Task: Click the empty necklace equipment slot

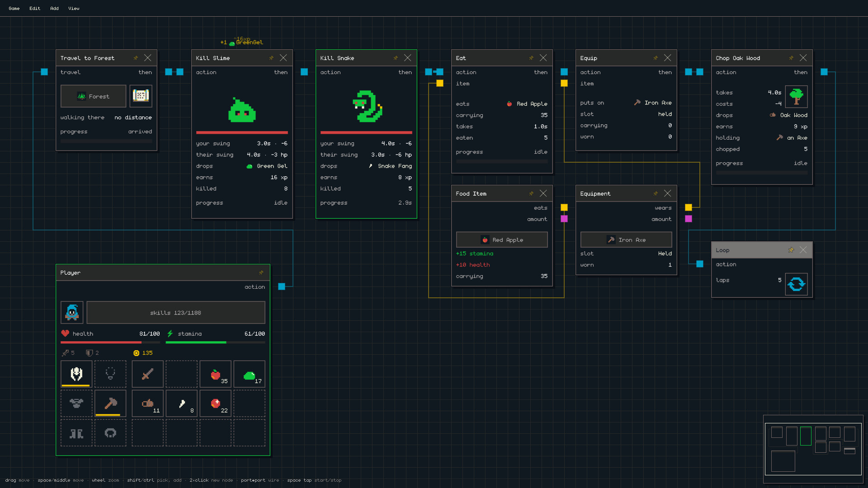Action: [110, 374]
